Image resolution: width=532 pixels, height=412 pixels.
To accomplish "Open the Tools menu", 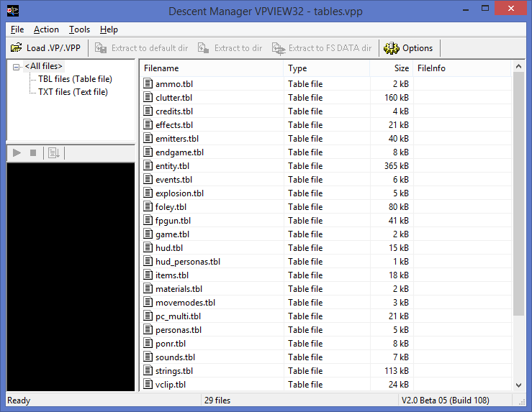I will click(x=79, y=29).
